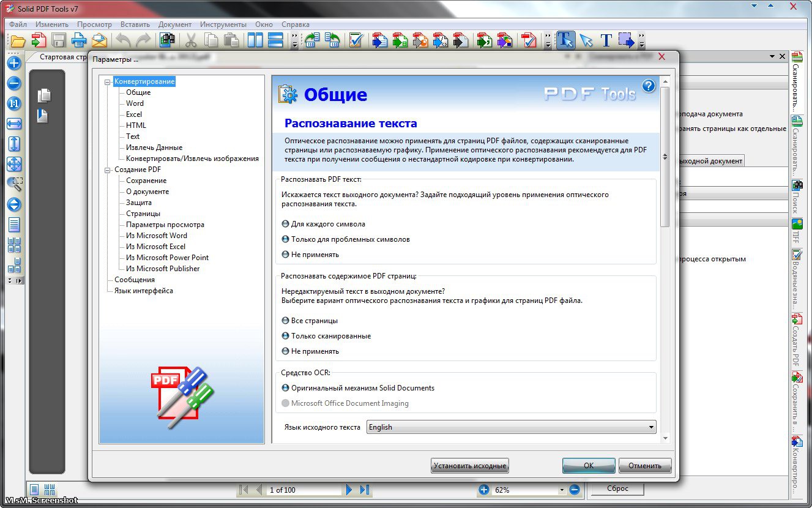
Task: Click the fit height vertical arrows icon
Action: [x=14, y=143]
